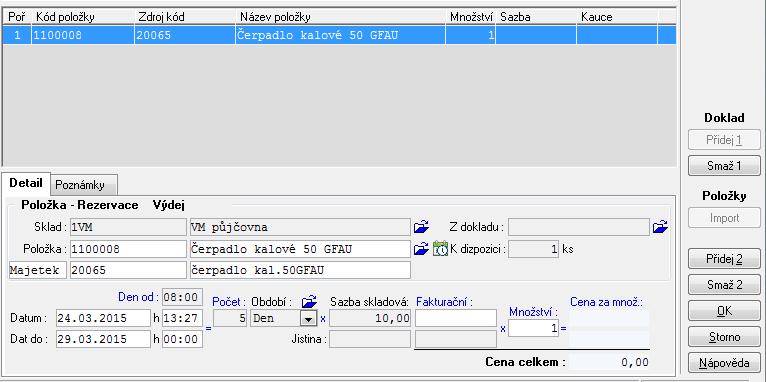The image size is (766, 382).
Task: Cancel with the Storno button
Action: (x=724, y=337)
